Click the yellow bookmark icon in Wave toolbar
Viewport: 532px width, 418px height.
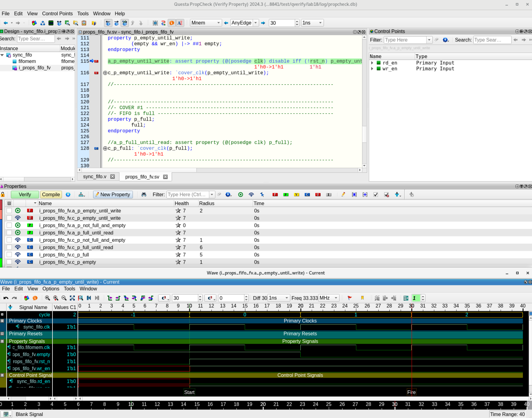[x=362, y=298]
